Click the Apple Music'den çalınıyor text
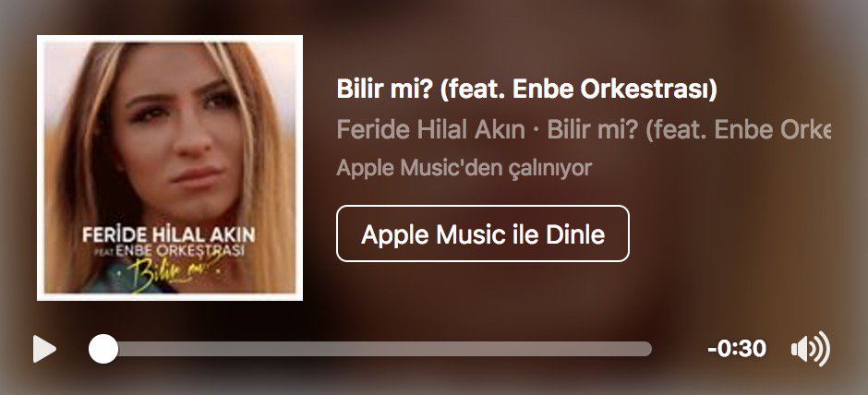This screenshot has height=395, width=868. 464,168
